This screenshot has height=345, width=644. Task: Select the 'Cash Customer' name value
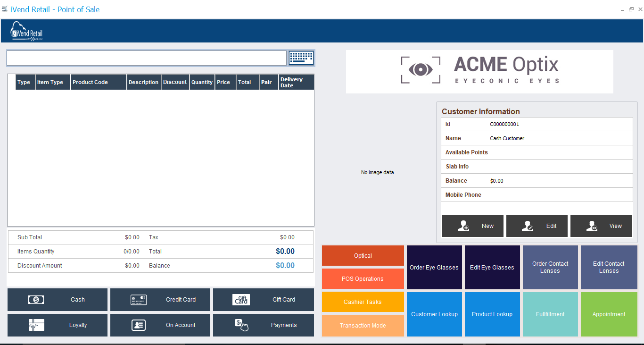pos(507,138)
